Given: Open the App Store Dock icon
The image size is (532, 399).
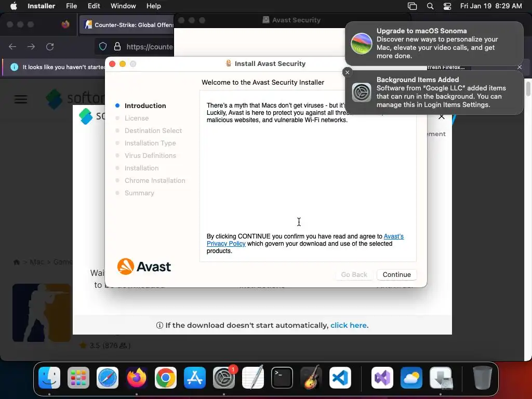Looking at the screenshot, I should pyautogui.click(x=195, y=378).
